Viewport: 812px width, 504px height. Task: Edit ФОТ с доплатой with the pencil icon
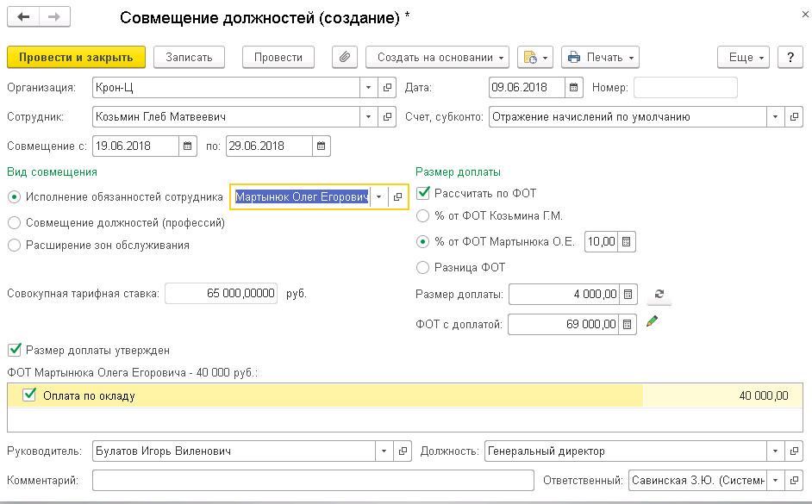pos(653,321)
